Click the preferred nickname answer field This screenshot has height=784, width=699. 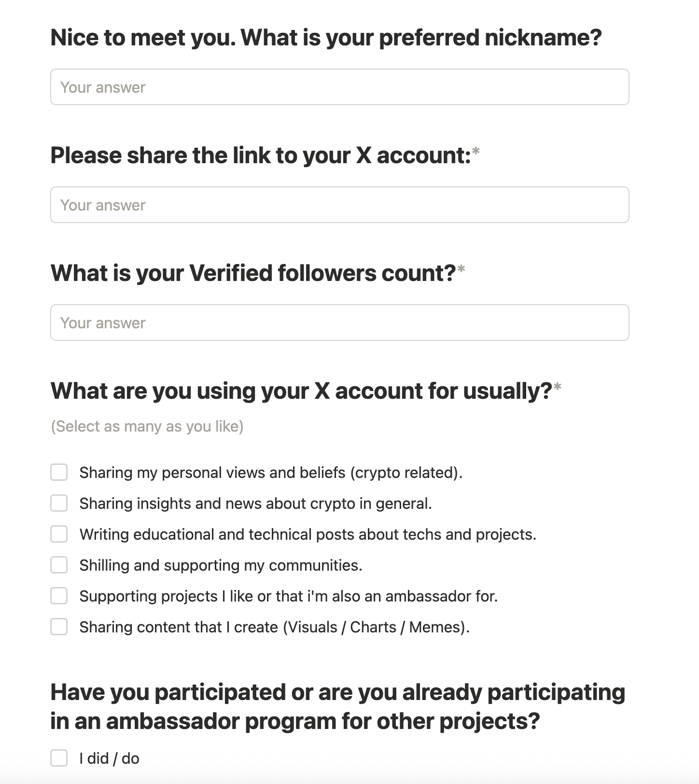click(339, 87)
